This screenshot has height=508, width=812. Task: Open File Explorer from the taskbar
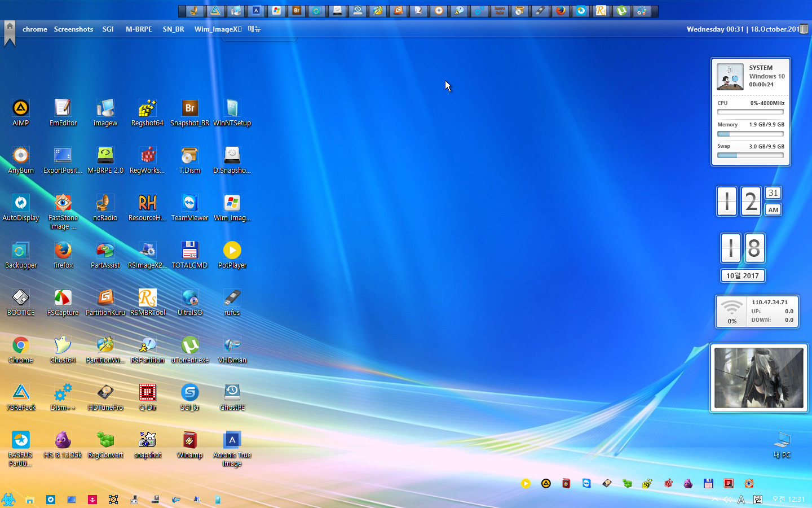click(29, 500)
